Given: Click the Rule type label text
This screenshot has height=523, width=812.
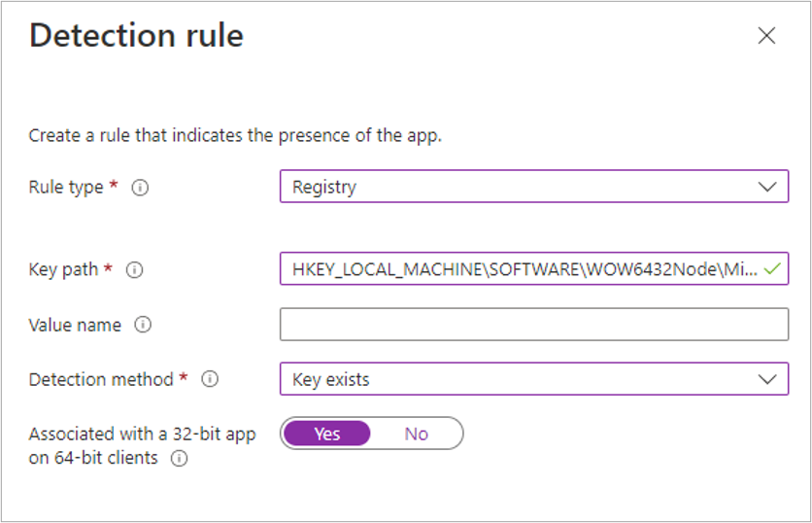Looking at the screenshot, I should [x=66, y=188].
